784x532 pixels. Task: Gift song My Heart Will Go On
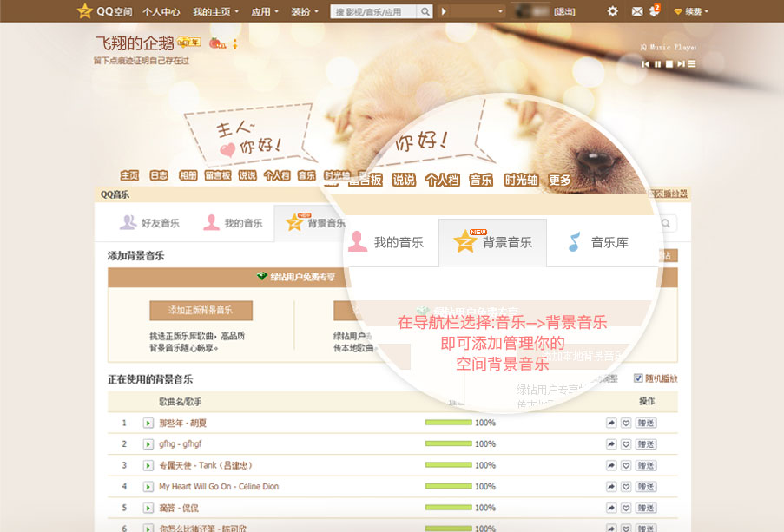pyautogui.click(x=646, y=487)
